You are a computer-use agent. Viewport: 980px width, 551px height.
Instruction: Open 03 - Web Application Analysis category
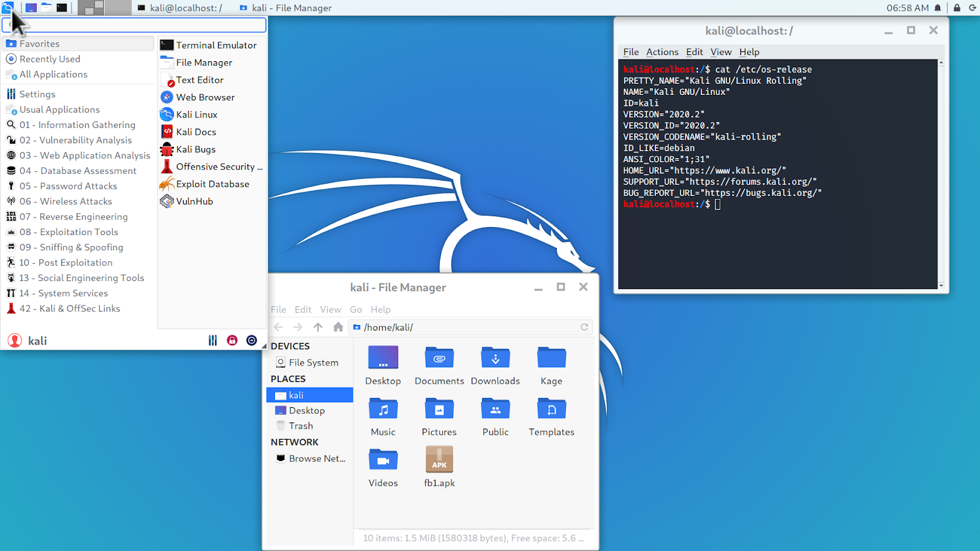pyautogui.click(x=79, y=156)
